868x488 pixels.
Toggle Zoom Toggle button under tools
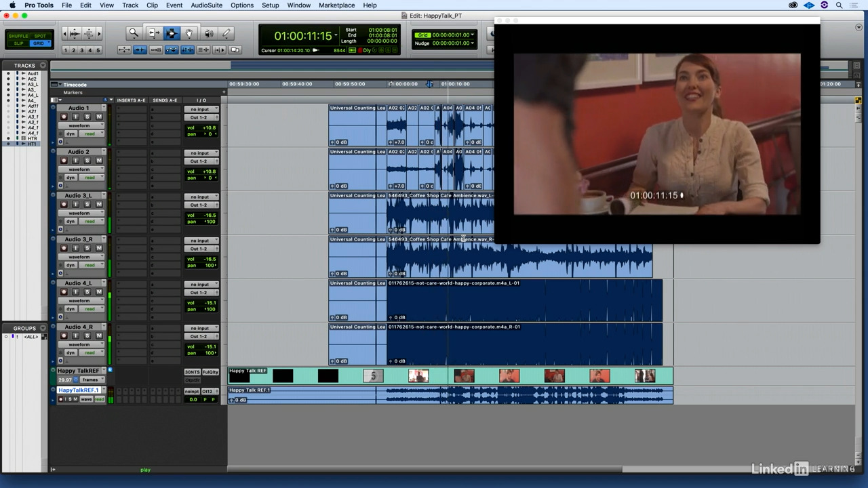pyautogui.click(x=123, y=50)
